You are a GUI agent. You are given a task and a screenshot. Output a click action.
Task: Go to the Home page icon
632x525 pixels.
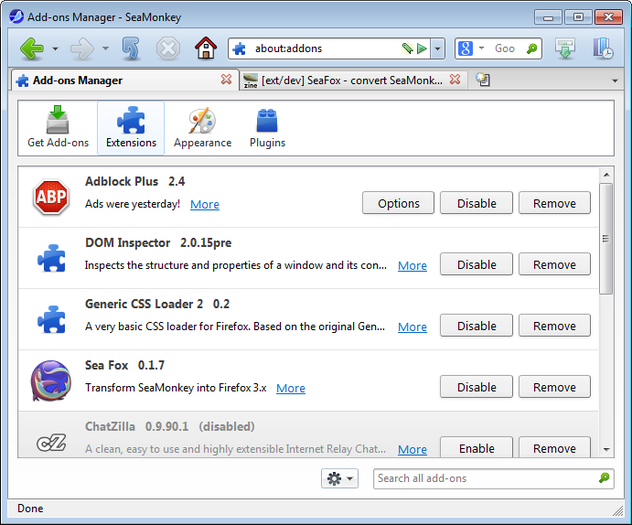coord(206,48)
